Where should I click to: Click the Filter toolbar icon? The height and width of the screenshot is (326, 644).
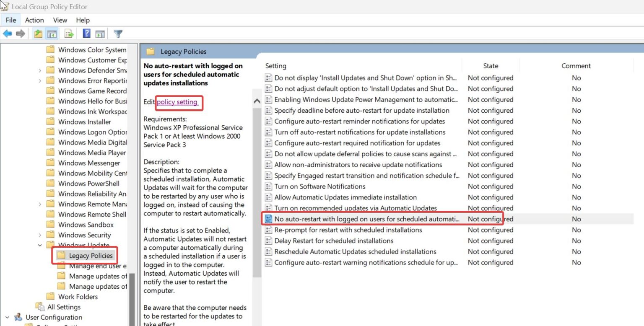tap(118, 34)
